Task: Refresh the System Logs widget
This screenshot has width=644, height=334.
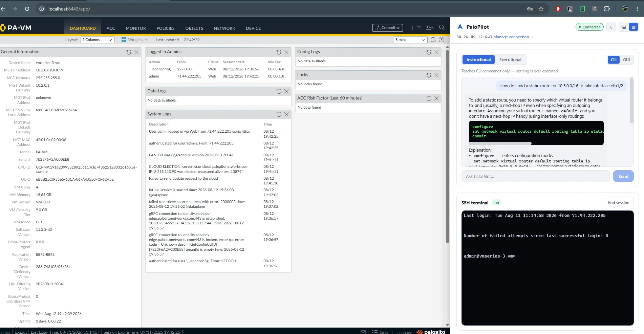Action: coord(279,114)
